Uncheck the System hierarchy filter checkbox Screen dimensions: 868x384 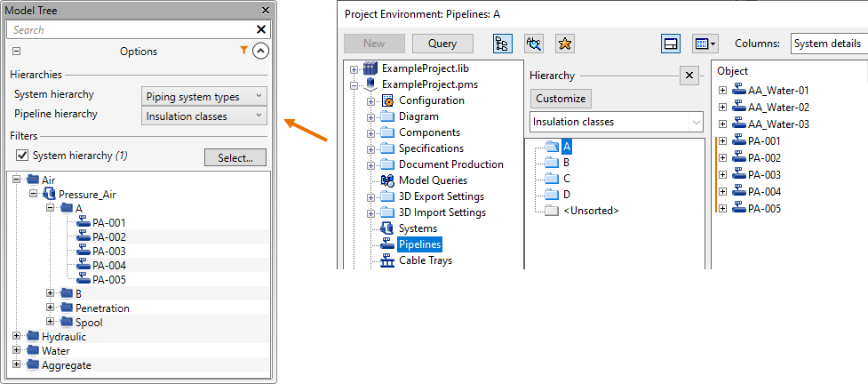pyautogui.click(x=22, y=156)
